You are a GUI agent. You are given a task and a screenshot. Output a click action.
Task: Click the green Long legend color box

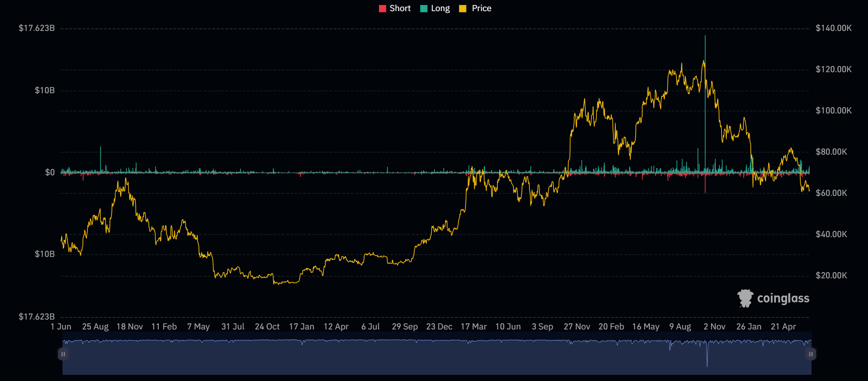point(424,9)
